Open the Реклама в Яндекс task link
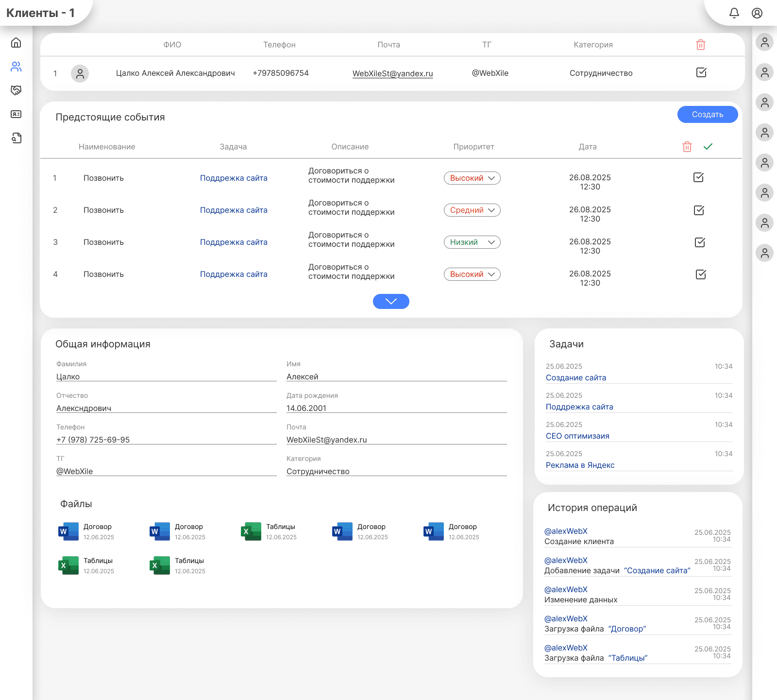Image resolution: width=777 pixels, height=700 pixels. [580, 465]
